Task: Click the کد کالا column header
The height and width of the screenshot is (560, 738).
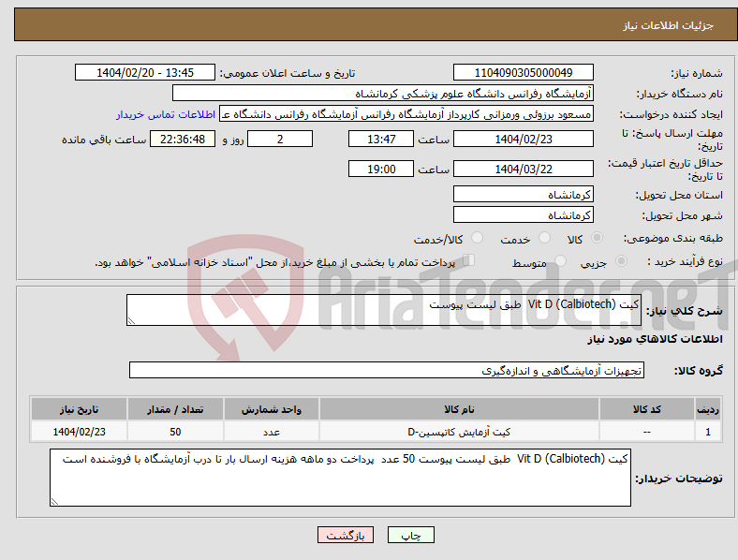Action: (x=647, y=409)
